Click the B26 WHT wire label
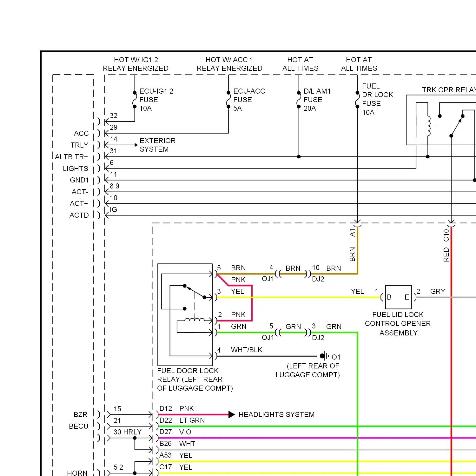 coord(177,444)
